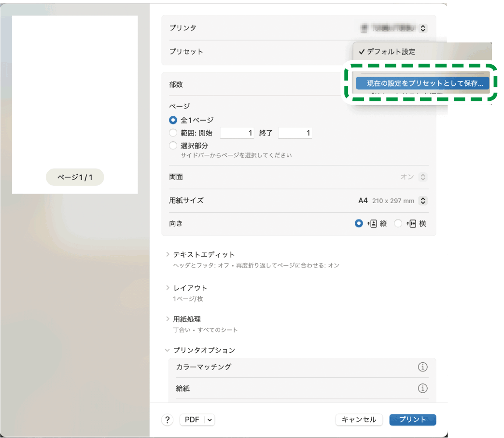This screenshot has height=438, width=504.
Task: Click the ページ1/1 preview thumbnail
Action: (x=75, y=177)
